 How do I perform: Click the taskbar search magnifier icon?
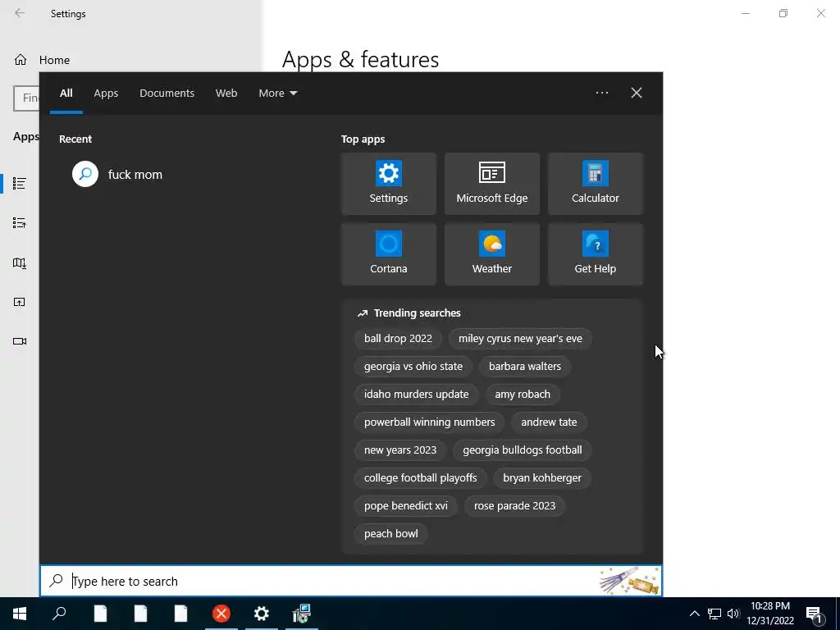59,614
